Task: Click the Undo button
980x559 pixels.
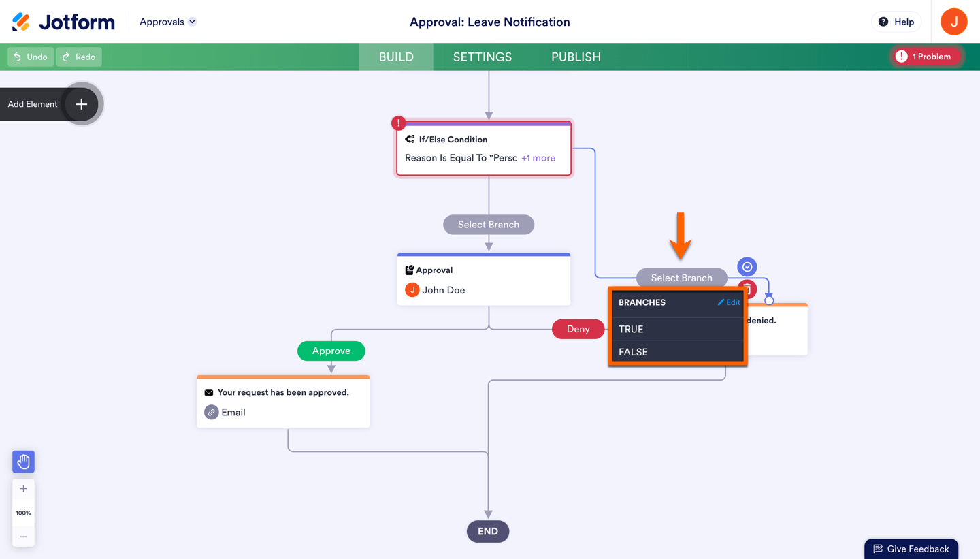Action: click(x=31, y=57)
